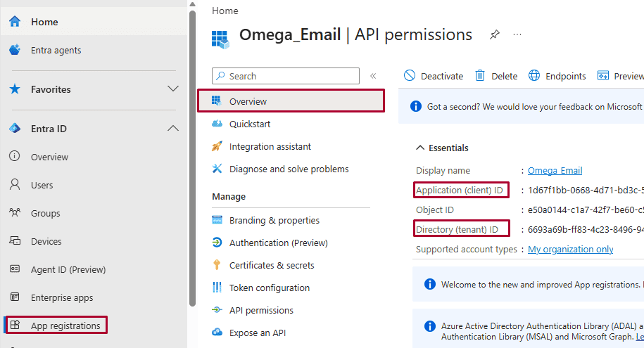This screenshot has width=644, height=348.
Task: Click the Delete button label
Action: click(x=505, y=77)
